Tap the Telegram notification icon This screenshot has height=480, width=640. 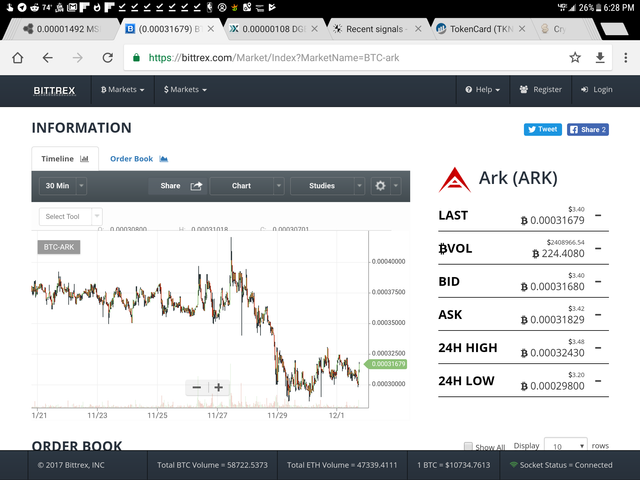point(22,7)
